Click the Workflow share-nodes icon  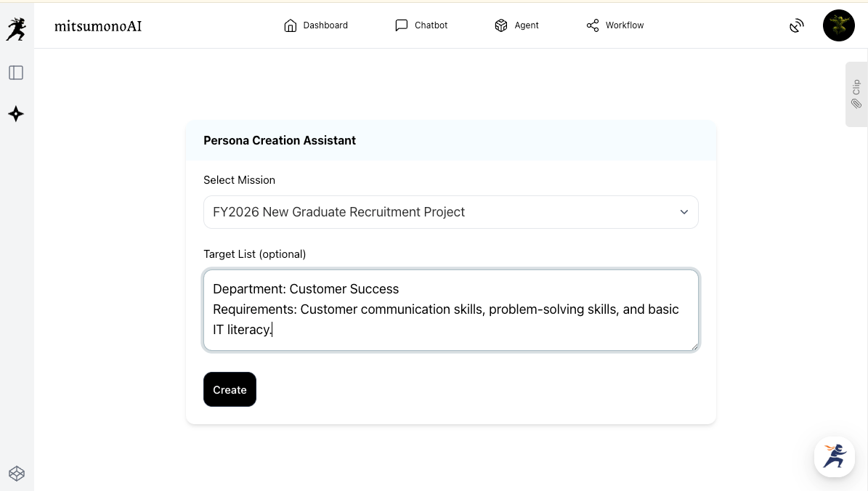pos(593,25)
